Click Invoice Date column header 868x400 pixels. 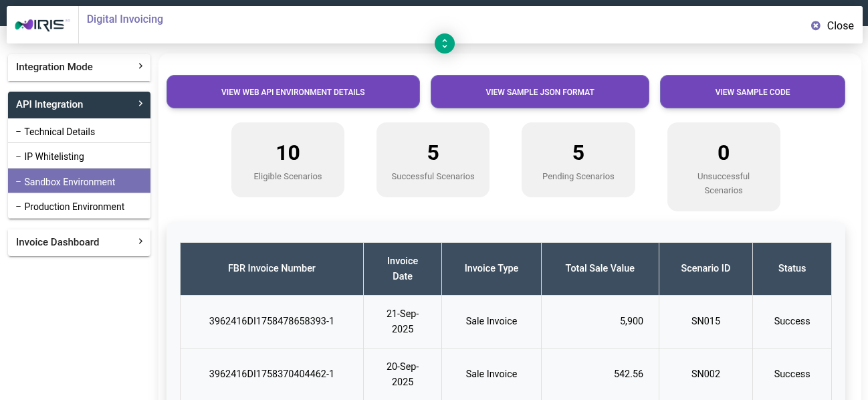(403, 268)
